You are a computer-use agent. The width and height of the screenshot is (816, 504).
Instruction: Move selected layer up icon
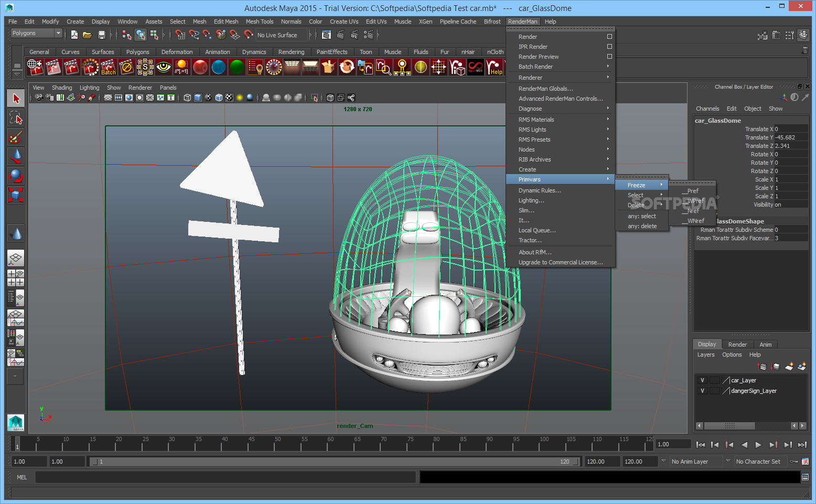tap(763, 367)
